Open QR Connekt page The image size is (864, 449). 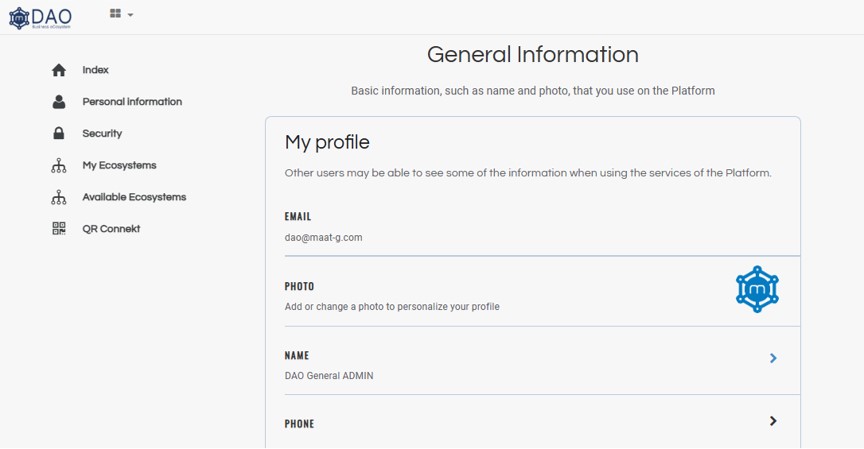(x=111, y=229)
